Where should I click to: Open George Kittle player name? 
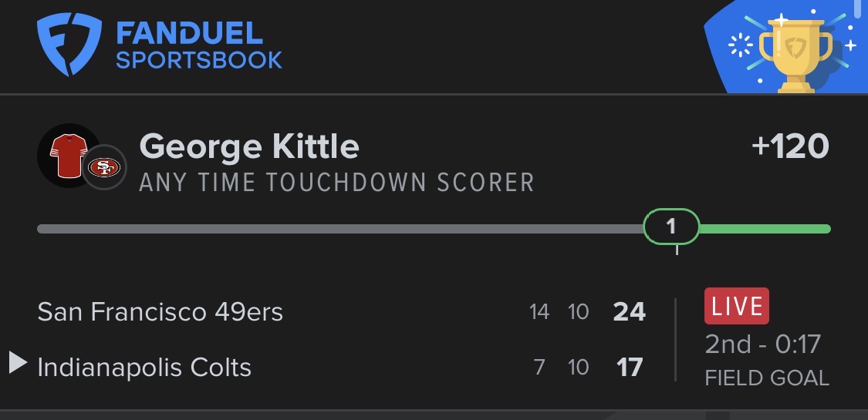pyautogui.click(x=249, y=146)
